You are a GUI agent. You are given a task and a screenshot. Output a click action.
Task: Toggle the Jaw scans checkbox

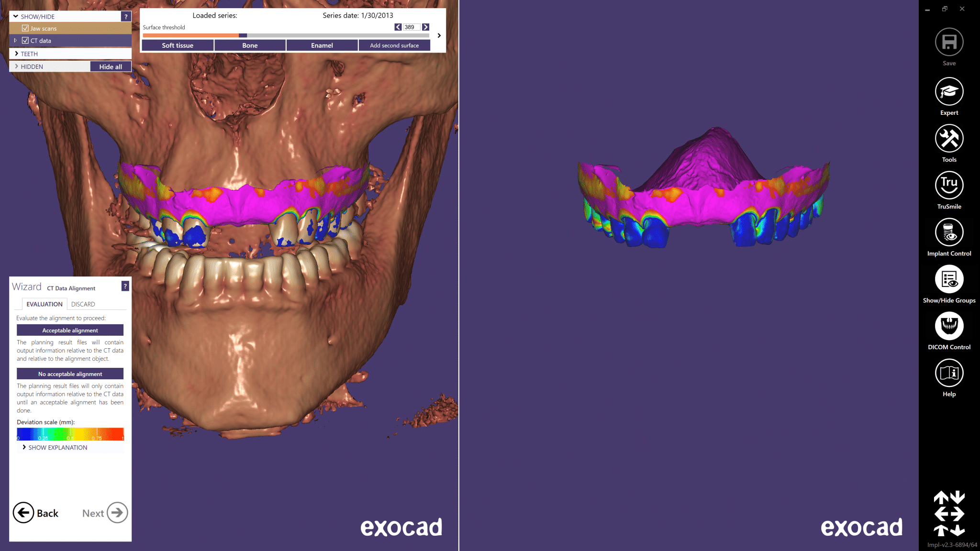(25, 28)
